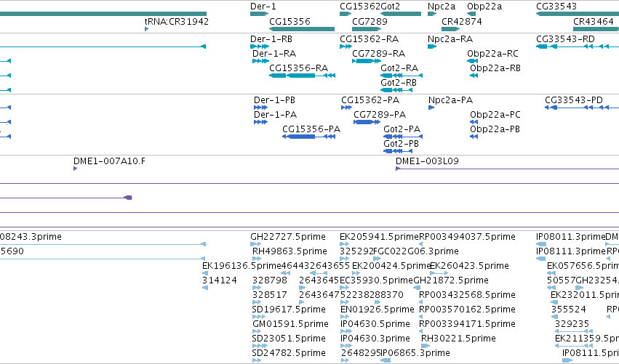Select the Der-1-PA protein label
The width and height of the screenshot is (619, 364).
point(275,115)
